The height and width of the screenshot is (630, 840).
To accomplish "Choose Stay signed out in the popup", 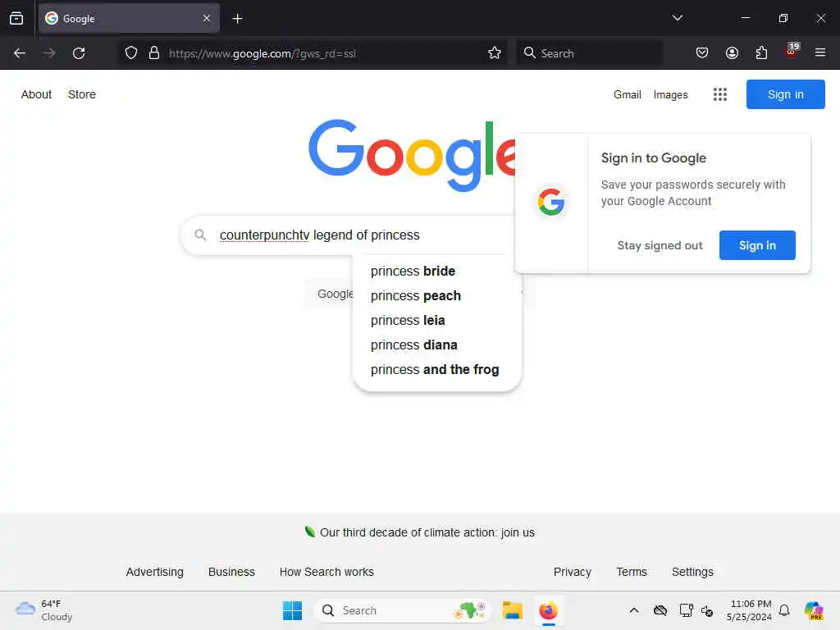I will [x=660, y=245].
